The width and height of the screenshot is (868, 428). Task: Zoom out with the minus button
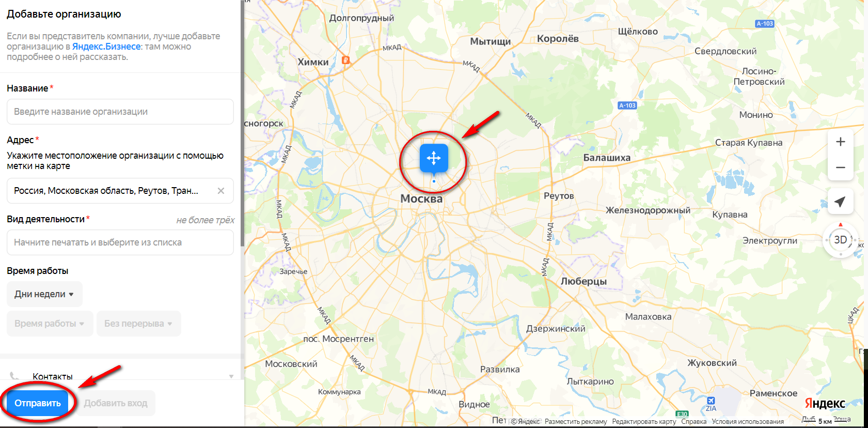tap(840, 167)
